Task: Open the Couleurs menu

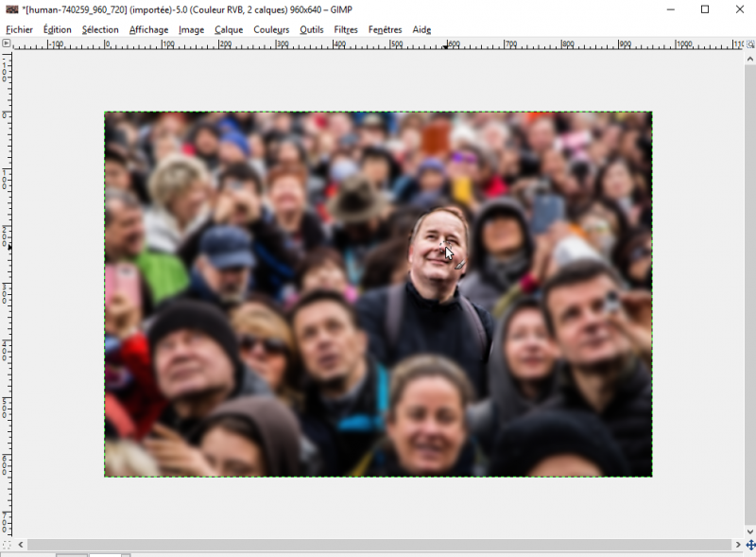Action: [271, 29]
